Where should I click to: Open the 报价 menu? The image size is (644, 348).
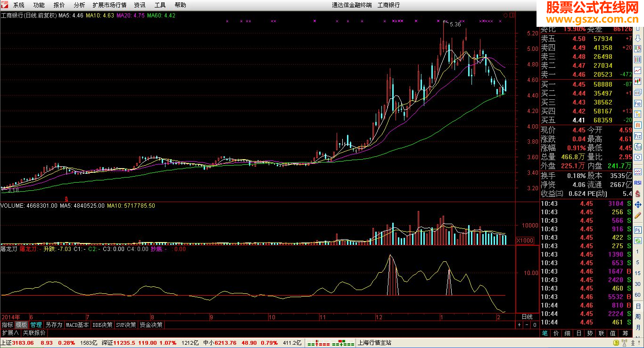(59, 5)
